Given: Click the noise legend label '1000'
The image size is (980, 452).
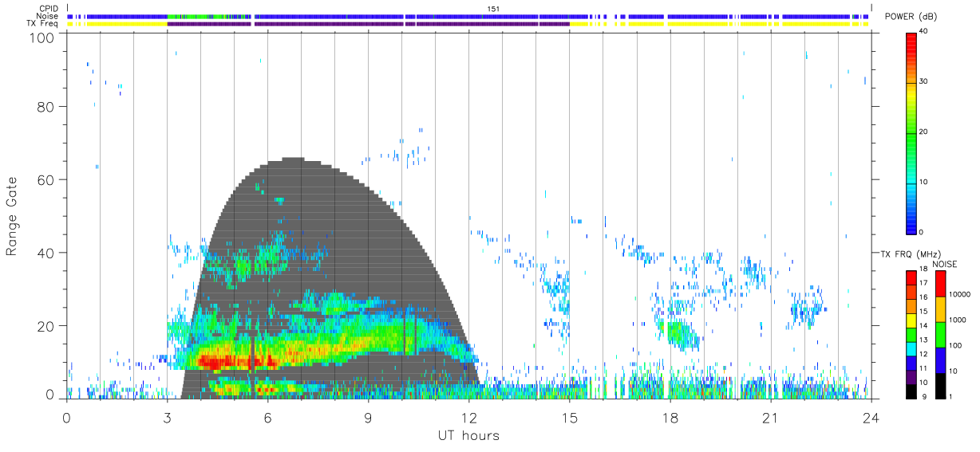Looking at the screenshot, I should pos(958,320).
